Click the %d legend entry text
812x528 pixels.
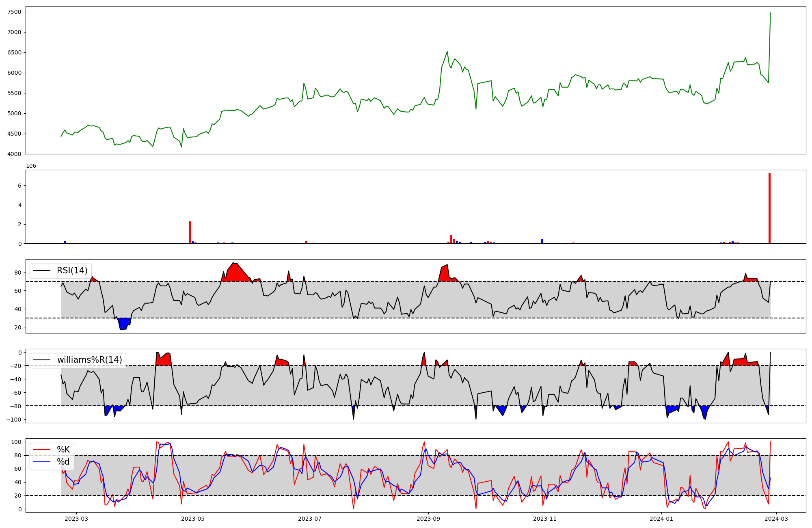[63, 462]
